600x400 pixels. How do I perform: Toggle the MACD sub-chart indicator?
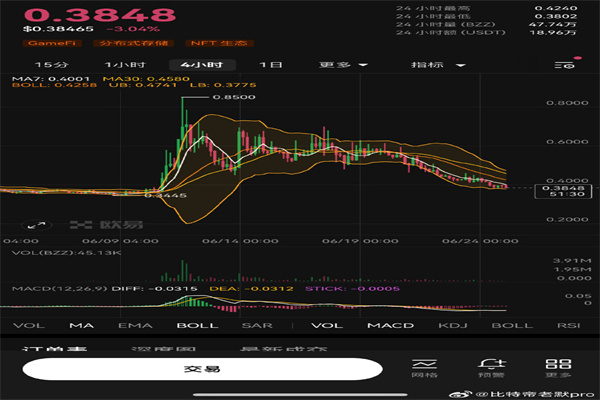(x=384, y=325)
